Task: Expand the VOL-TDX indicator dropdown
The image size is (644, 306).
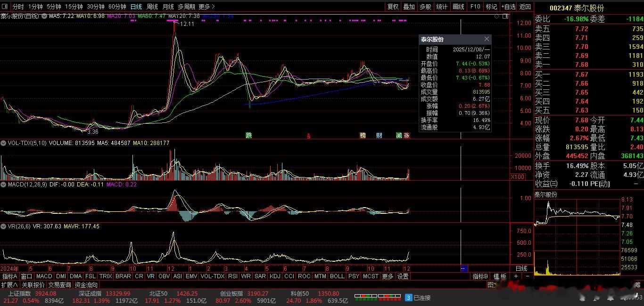Action: [4, 143]
